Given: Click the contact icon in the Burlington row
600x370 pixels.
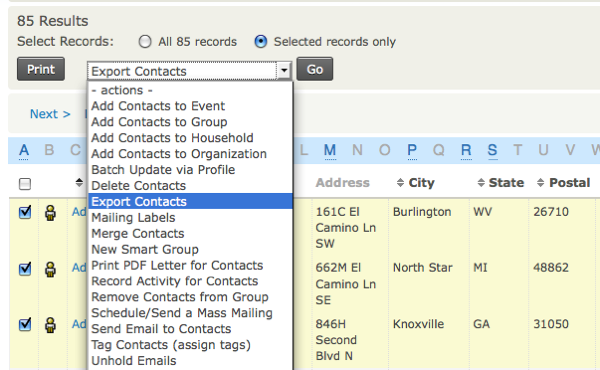Looking at the screenshot, I should pyautogui.click(x=50, y=212).
